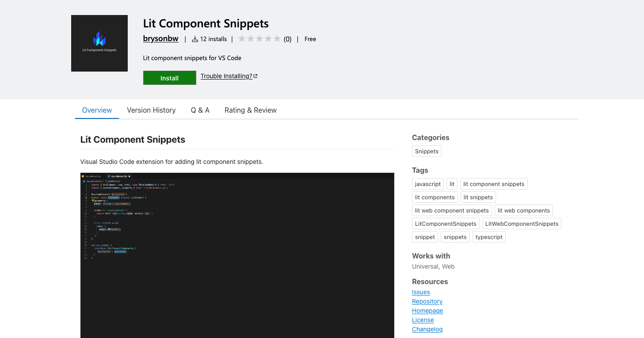This screenshot has height=338, width=644.
Task: Select the Overview tab
Action: (97, 110)
